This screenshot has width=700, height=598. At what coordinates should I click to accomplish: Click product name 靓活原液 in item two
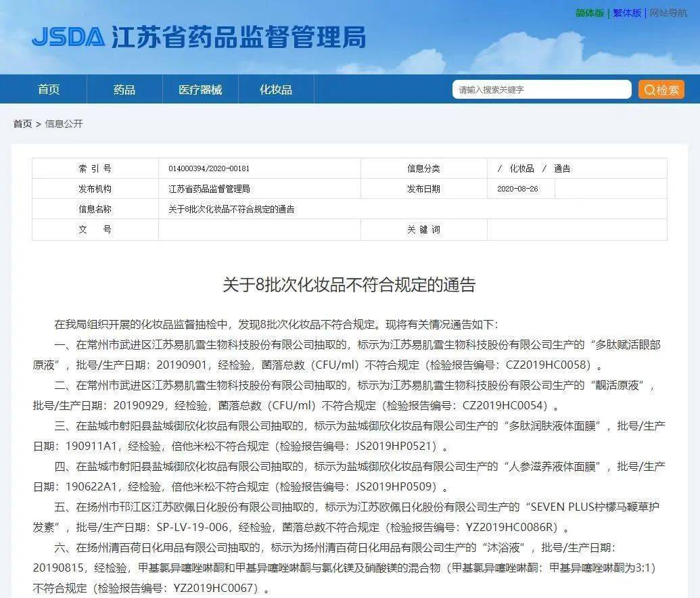click(617, 385)
